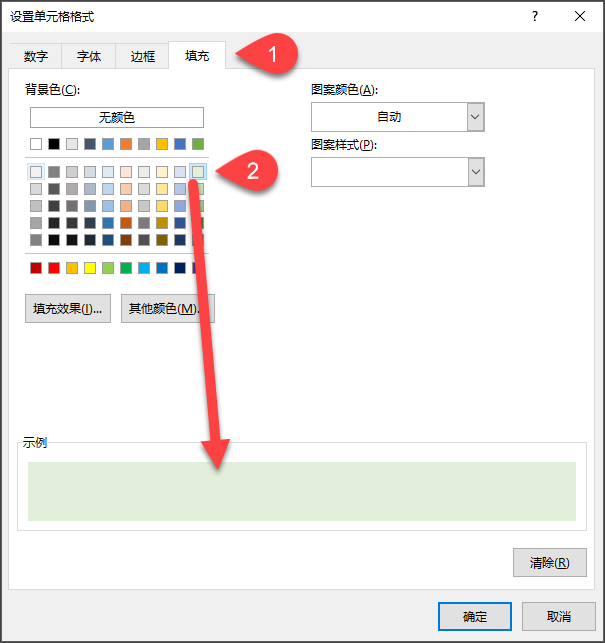Viewport: 605px width, 643px height.
Task: Confirm with the 确定 button
Action: coord(475,616)
